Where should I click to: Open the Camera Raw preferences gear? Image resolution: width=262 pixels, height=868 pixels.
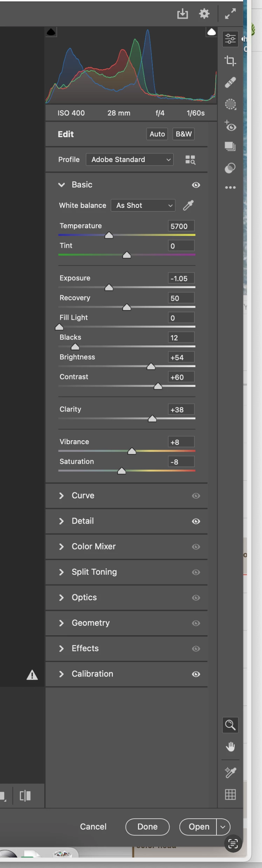pos(204,14)
